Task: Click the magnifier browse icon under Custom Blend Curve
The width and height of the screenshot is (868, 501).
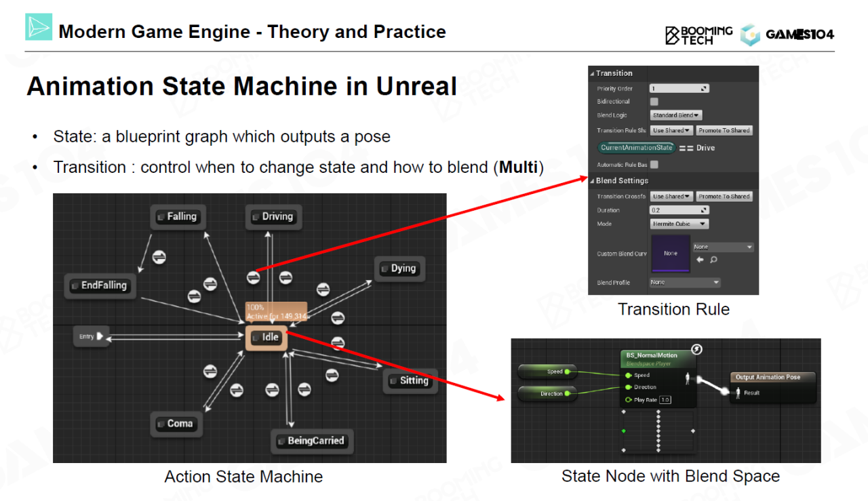Action: [x=713, y=260]
